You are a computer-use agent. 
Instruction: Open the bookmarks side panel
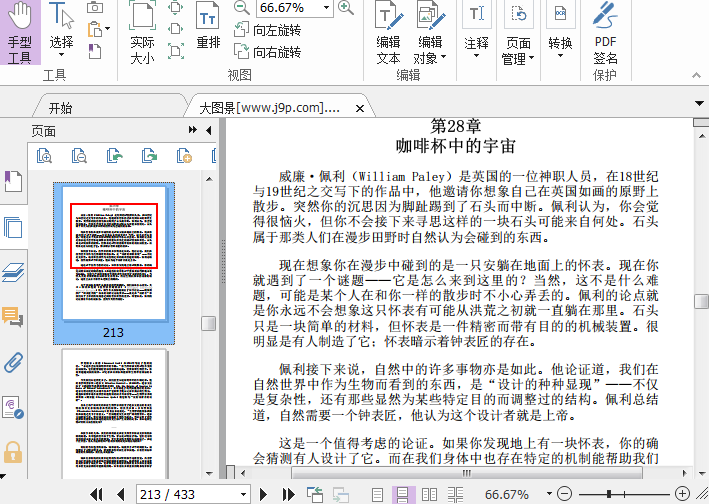click(13, 182)
